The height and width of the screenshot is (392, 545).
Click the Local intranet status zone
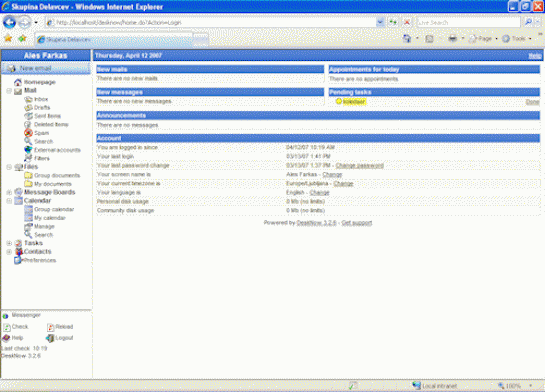pos(434,386)
